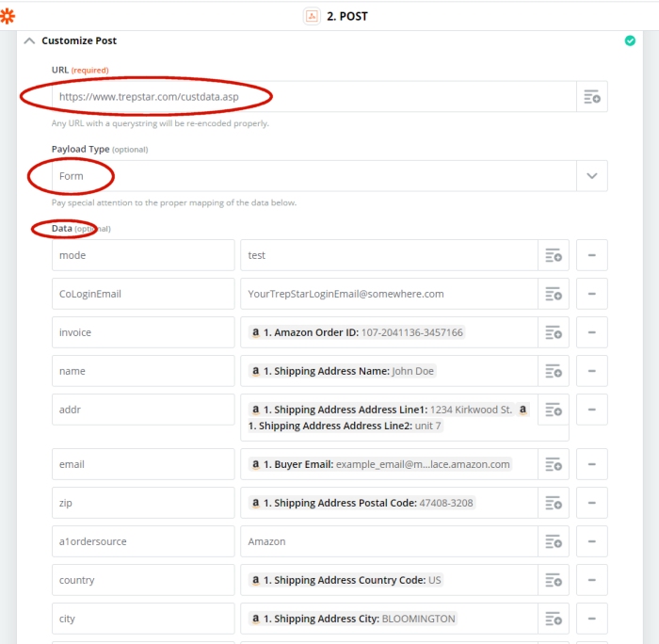Click the URL (required) label
The image size is (659, 644).
coord(80,70)
